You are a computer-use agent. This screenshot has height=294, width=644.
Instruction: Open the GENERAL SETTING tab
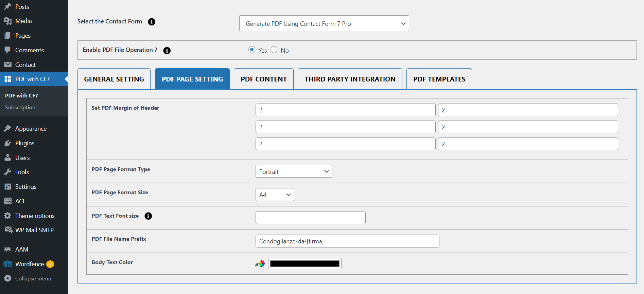pyautogui.click(x=114, y=79)
